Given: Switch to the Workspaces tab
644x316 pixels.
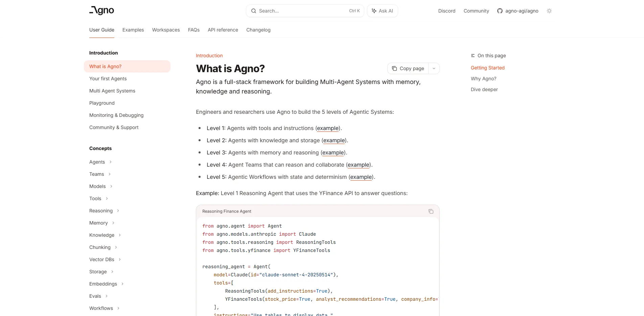Looking at the screenshot, I should pyautogui.click(x=166, y=30).
